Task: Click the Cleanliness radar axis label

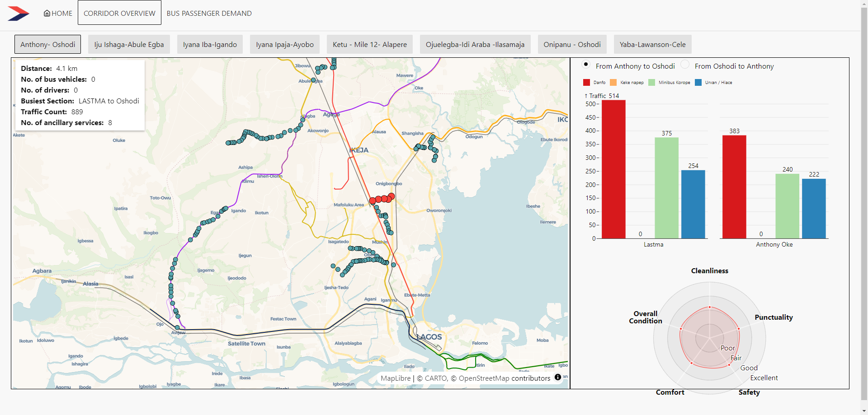Action: point(710,271)
